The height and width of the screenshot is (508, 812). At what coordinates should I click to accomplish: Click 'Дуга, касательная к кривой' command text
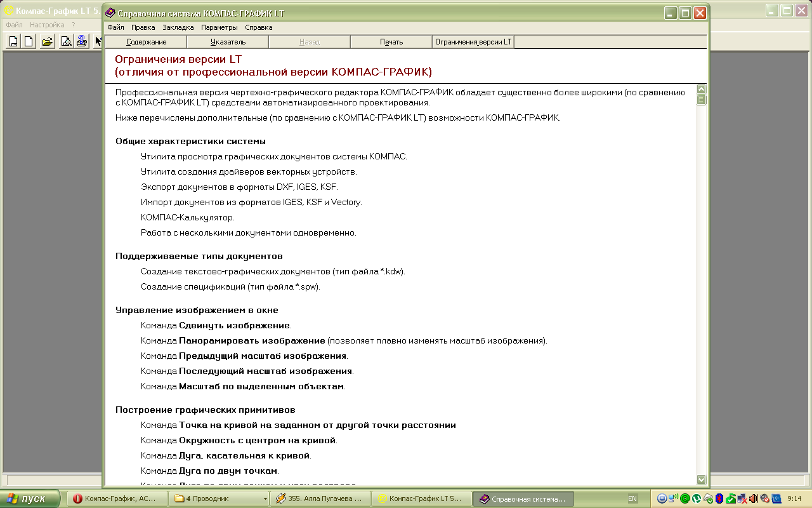click(x=244, y=455)
